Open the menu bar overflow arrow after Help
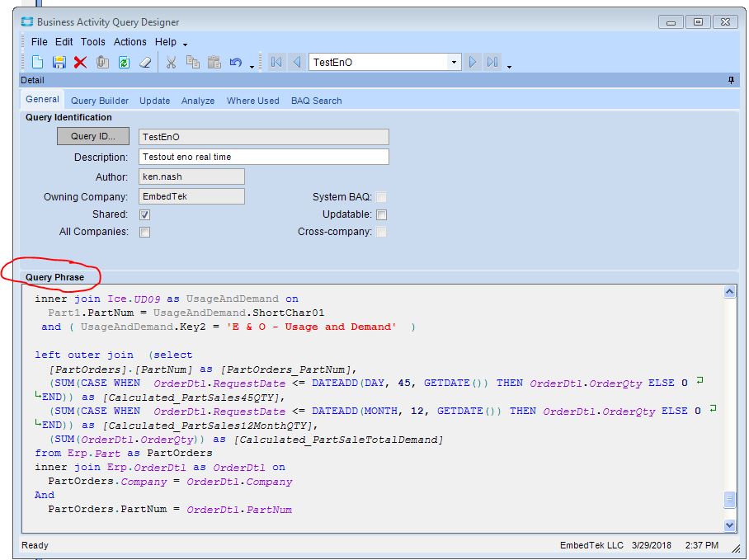The image size is (749, 560). pos(186,44)
